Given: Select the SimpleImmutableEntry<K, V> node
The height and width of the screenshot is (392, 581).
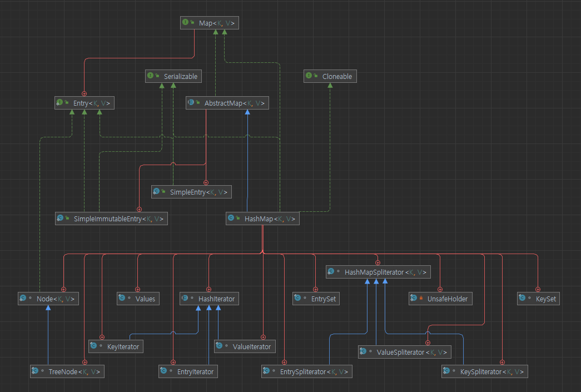Looking at the screenshot, I should point(111,219).
